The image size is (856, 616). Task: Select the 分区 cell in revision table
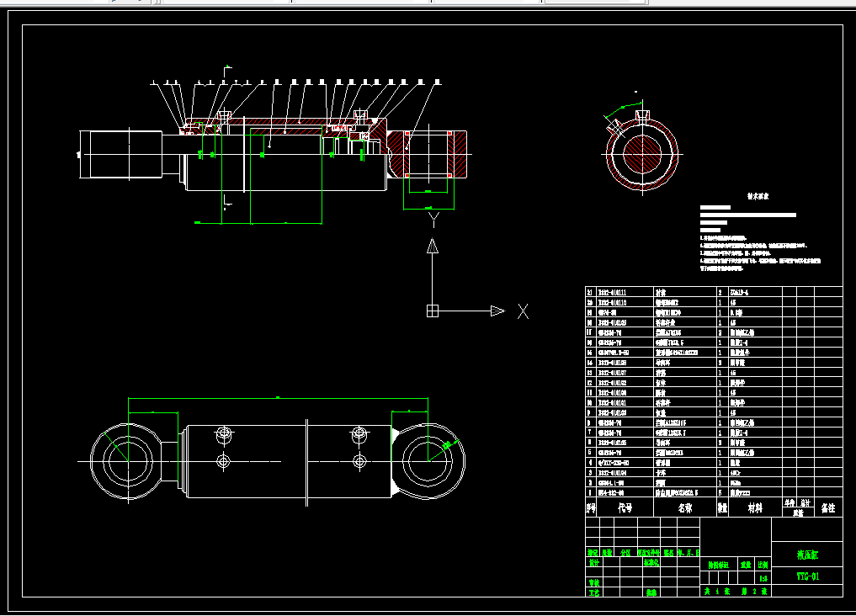(x=625, y=553)
